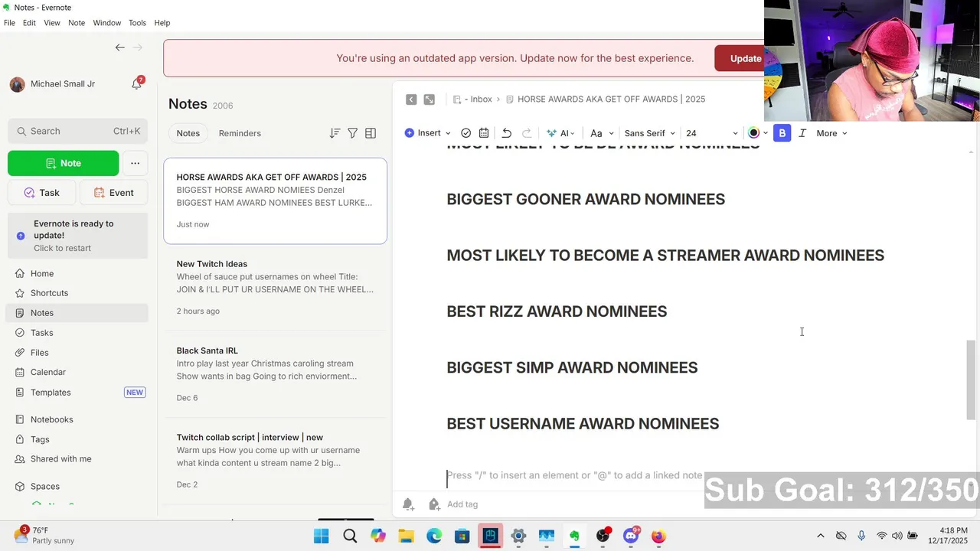
Task: Create a new Note with green button
Action: pyautogui.click(x=63, y=163)
